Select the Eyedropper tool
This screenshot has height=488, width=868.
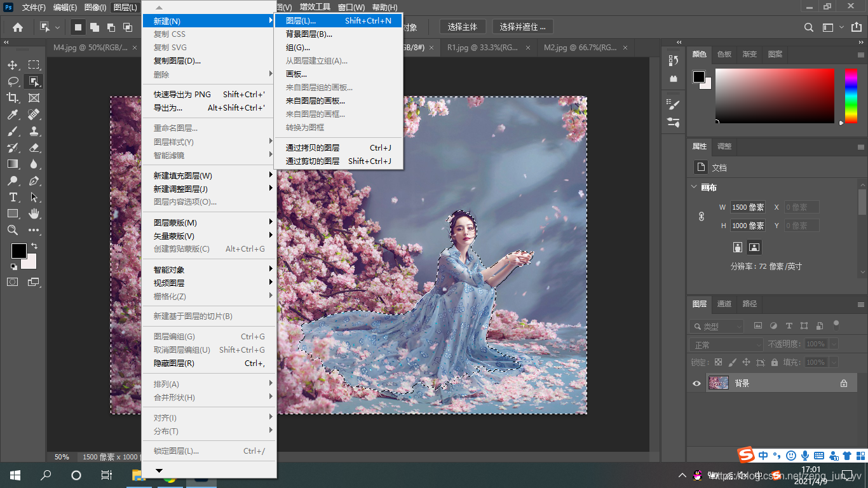click(x=13, y=114)
